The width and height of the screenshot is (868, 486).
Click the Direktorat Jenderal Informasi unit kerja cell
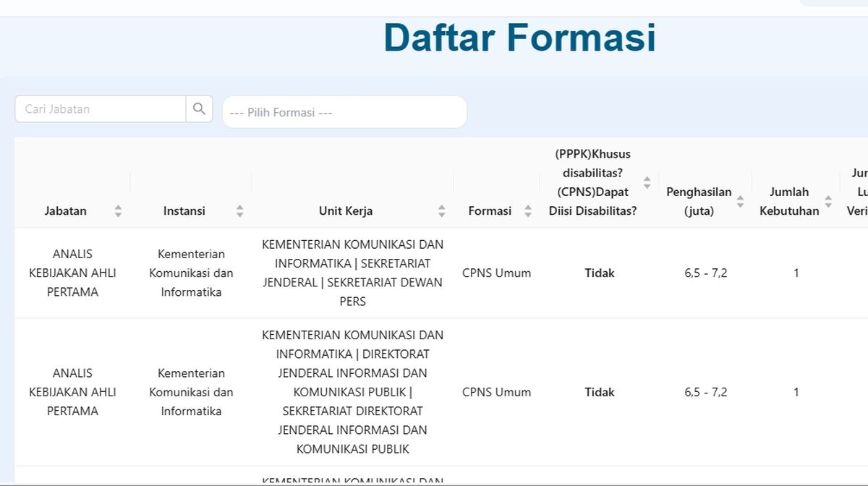click(x=352, y=392)
